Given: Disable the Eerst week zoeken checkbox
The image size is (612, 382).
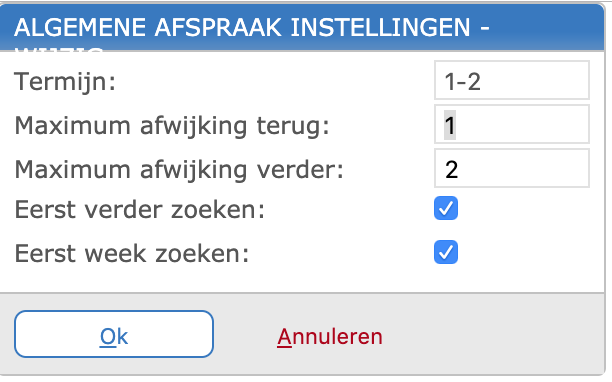Looking at the screenshot, I should tap(446, 252).
